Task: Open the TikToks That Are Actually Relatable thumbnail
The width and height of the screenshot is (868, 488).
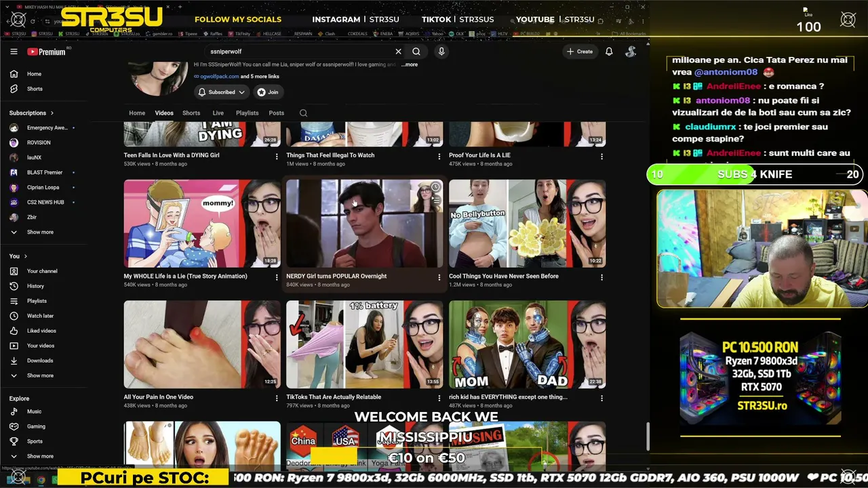Action: (x=364, y=344)
